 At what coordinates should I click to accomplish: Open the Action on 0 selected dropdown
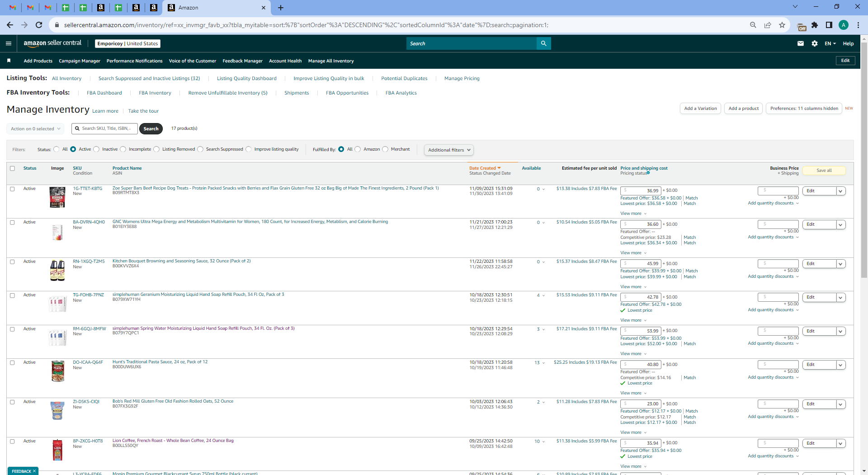point(35,129)
